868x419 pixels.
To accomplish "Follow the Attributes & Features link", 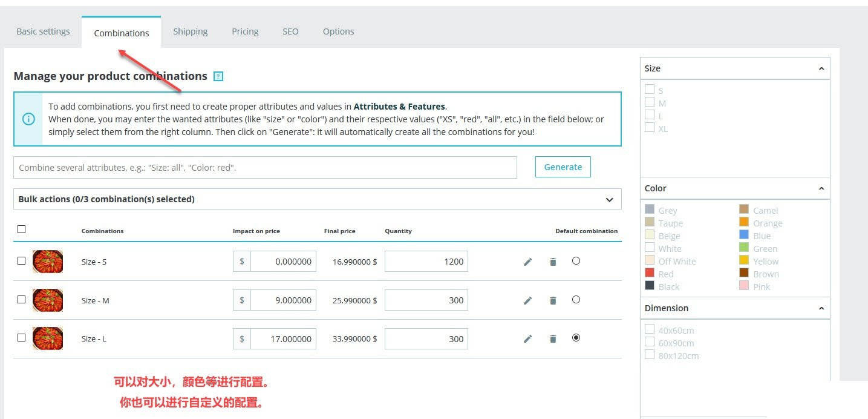I will click(x=399, y=106).
